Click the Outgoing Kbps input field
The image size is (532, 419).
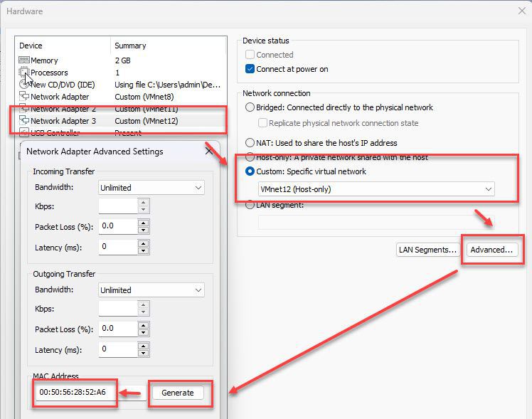[x=118, y=309]
